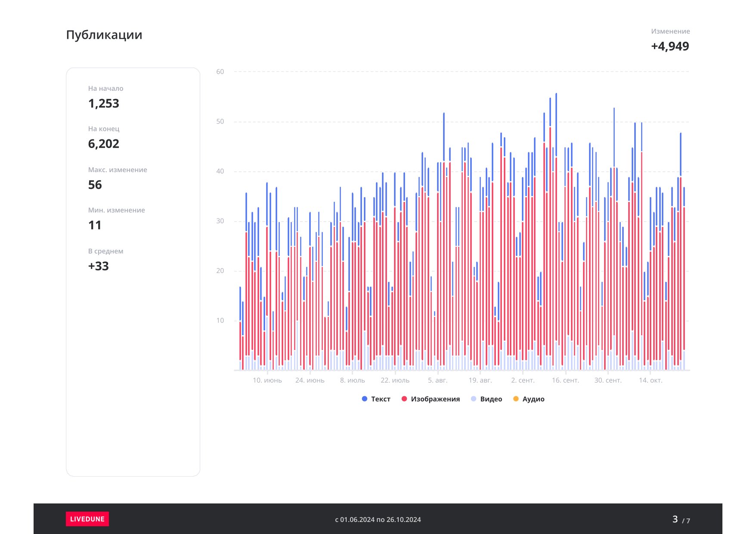
Task: Click the В среднем label
Action: (x=106, y=251)
